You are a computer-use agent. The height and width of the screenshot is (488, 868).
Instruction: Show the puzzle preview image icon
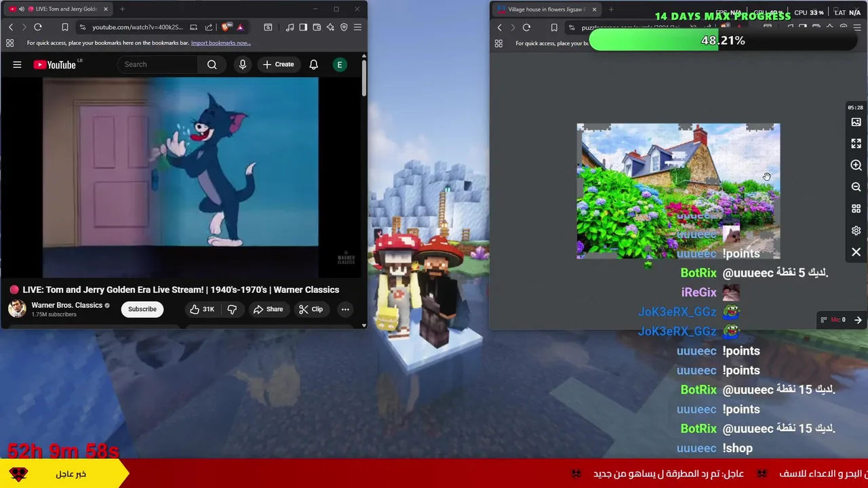point(856,122)
